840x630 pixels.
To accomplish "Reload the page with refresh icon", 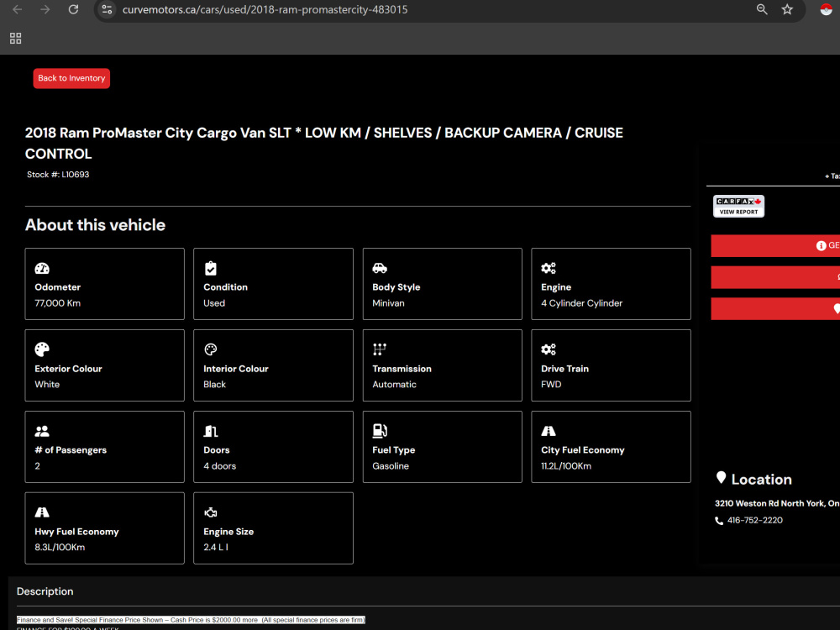I will (73, 9).
